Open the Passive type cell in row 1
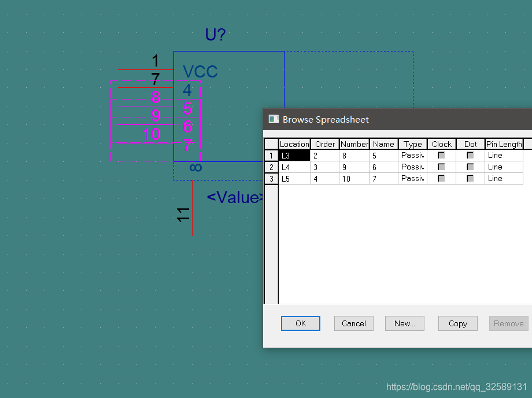Image resolution: width=532 pixels, height=398 pixels. click(413, 156)
